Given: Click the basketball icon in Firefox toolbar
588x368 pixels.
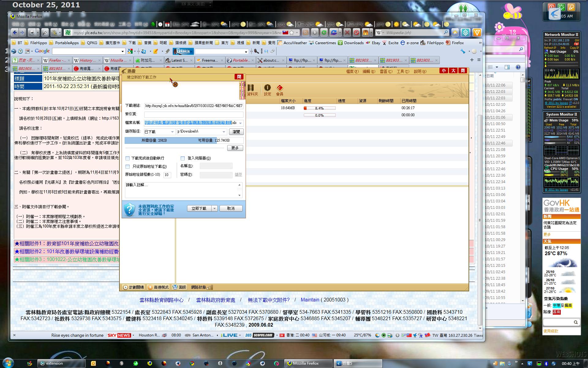Looking at the screenshot, I should (365, 33).
